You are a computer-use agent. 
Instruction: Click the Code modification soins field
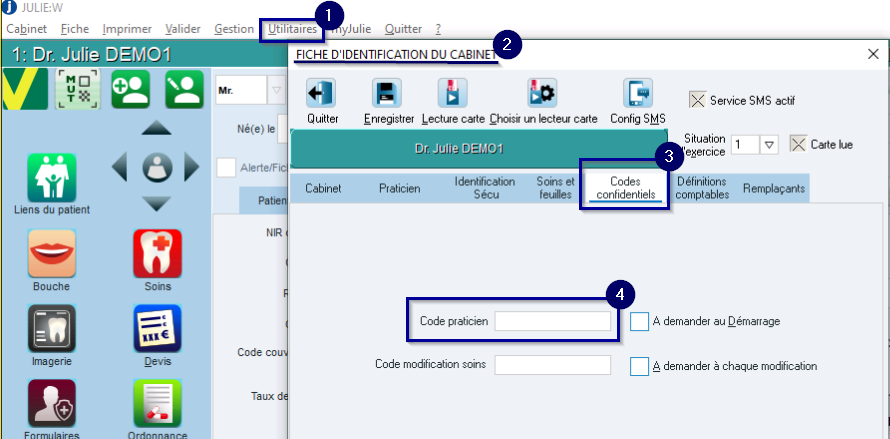pos(552,365)
